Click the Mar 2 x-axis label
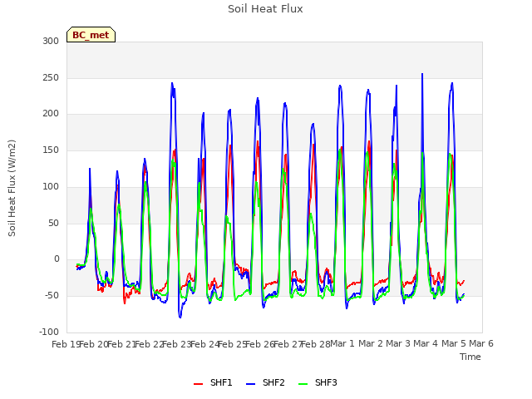The image size is (532, 399). pos(371,343)
